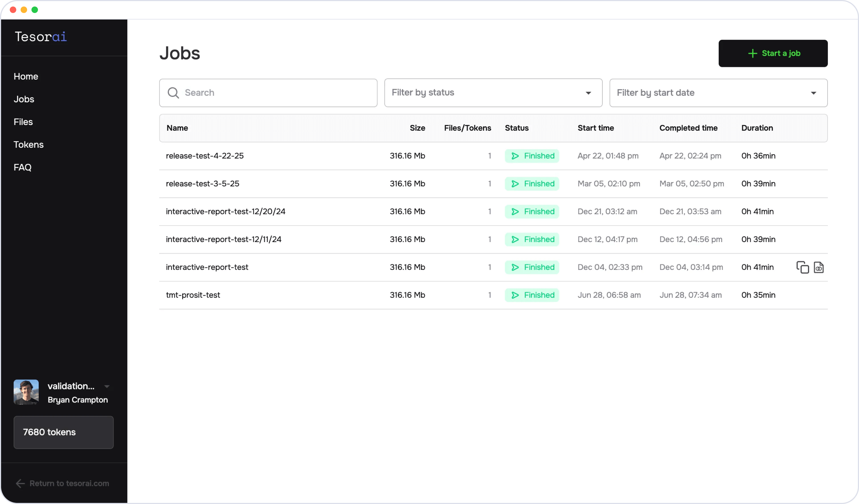This screenshot has width=859, height=504.
Task: Open job tmt-prosit-test
Action: pyautogui.click(x=193, y=295)
